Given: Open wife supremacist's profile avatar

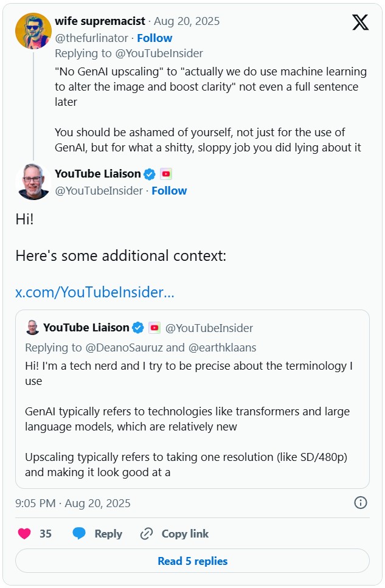Looking at the screenshot, I should [33, 32].
